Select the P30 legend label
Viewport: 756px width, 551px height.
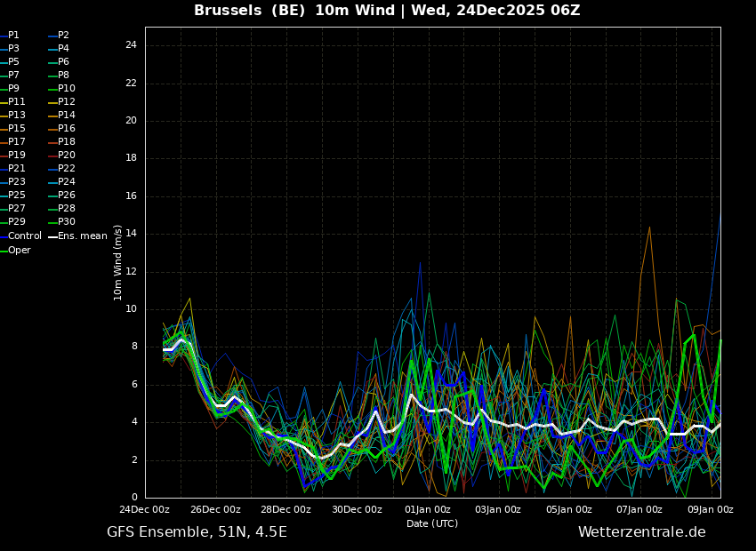[67, 221]
